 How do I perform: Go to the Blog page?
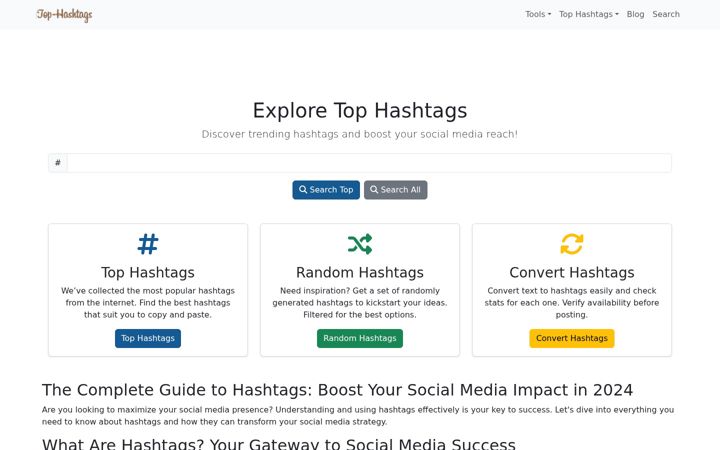click(x=636, y=14)
